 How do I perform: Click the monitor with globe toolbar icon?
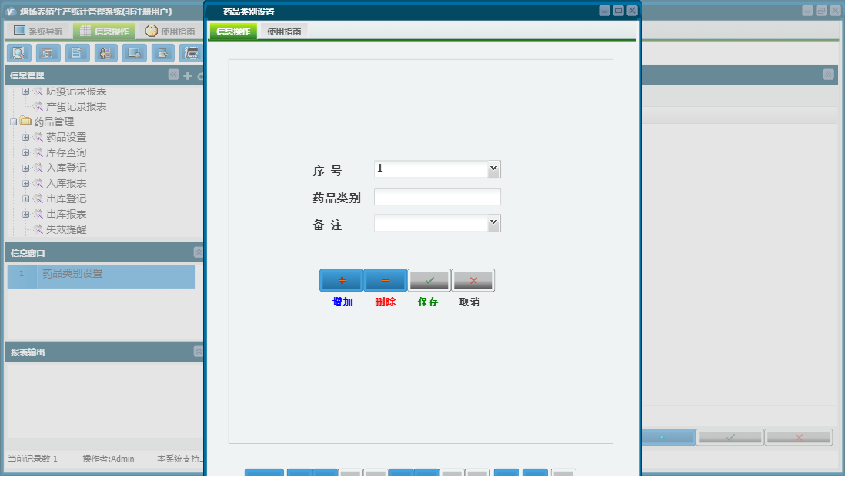[x=134, y=53]
